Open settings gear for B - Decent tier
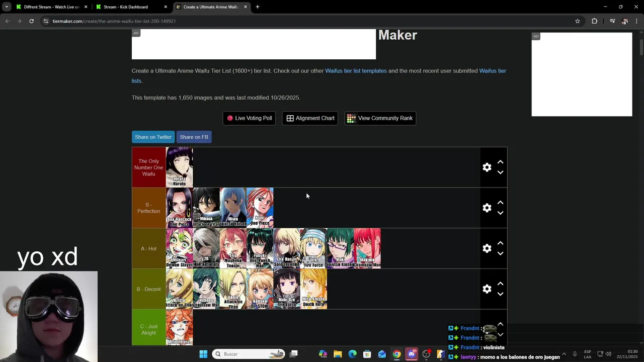The image size is (644, 362). (487, 289)
